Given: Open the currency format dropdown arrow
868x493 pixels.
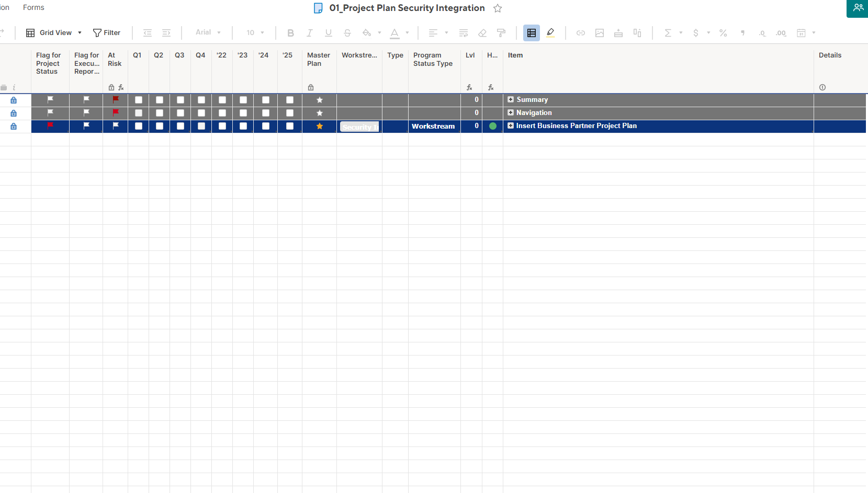Looking at the screenshot, I should (708, 33).
